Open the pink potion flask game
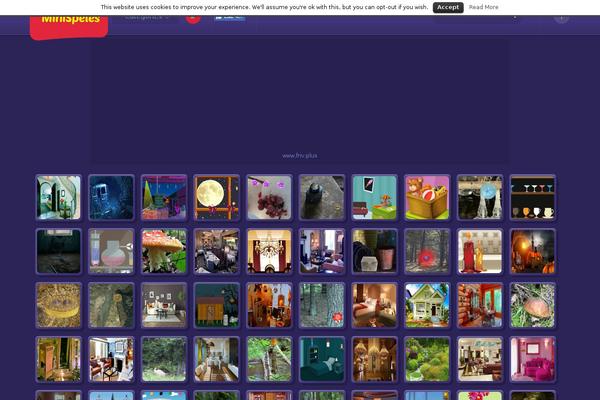Viewport: 600px width, 400px height. pos(111,251)
